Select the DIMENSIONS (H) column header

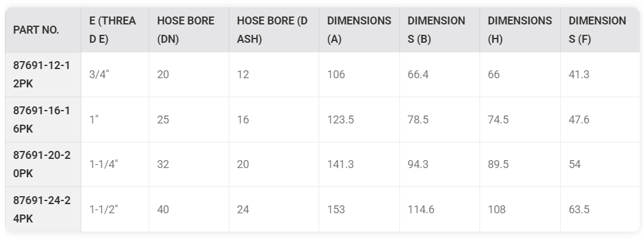pyautogui.click(x=520, y=30)
